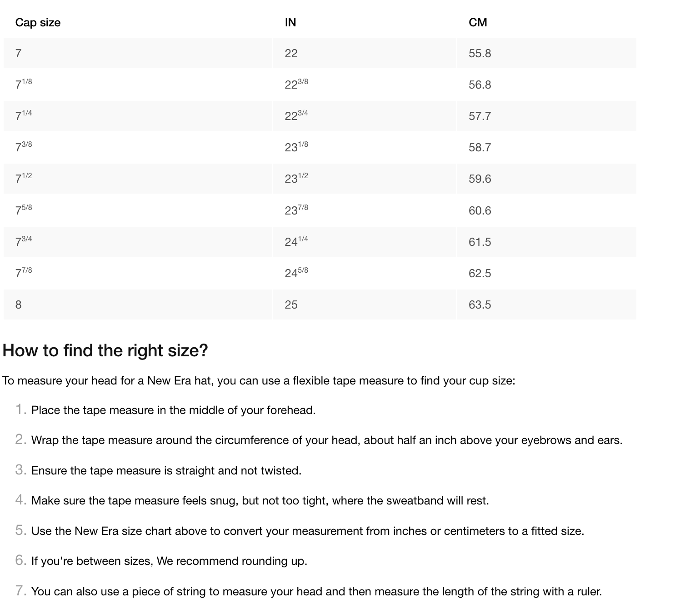The width and height of the screenshot is (700, 609).
Task: Select the 55.8 centimeter value
Action: 547,53
